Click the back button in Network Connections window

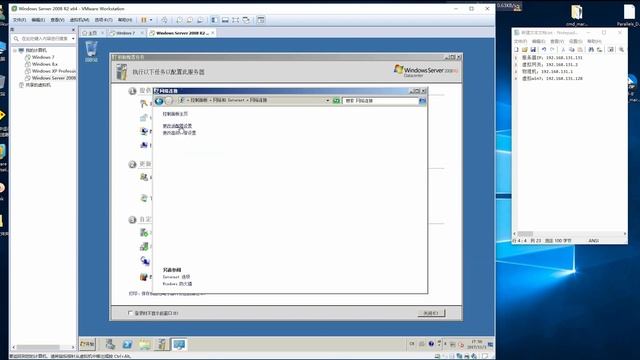159,101
